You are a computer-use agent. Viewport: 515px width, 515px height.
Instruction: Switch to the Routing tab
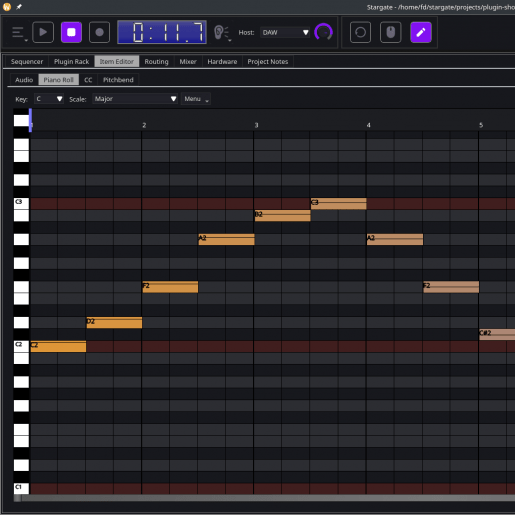(156, 62)
